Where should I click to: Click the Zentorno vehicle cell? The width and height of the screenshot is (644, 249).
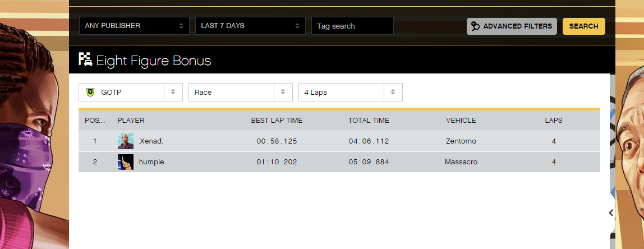point(461,141)
